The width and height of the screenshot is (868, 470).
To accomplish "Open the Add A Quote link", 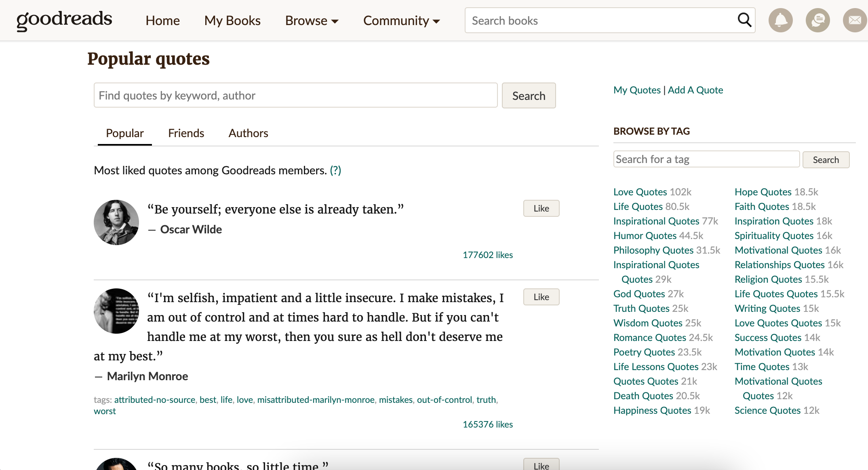I will click(695, 90).
